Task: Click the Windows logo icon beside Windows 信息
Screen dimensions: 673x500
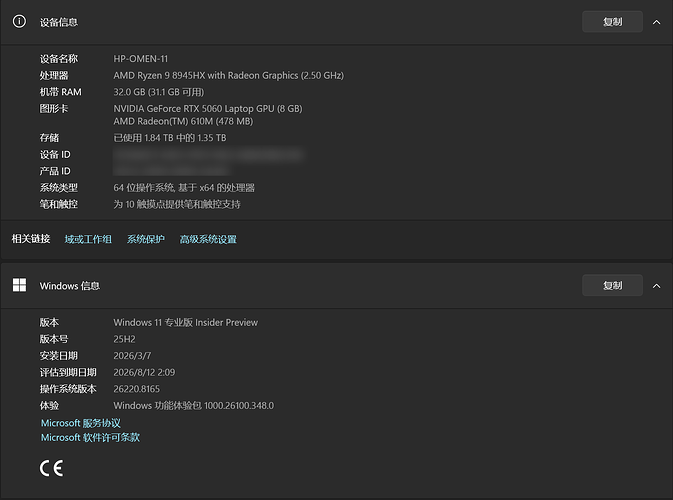Action: tap(19, 285)
